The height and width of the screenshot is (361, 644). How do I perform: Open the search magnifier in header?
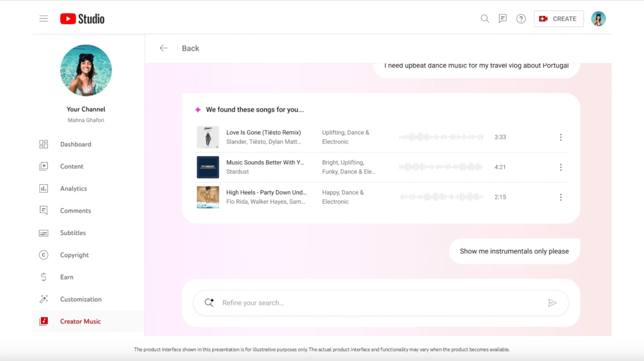click(485, 19)
